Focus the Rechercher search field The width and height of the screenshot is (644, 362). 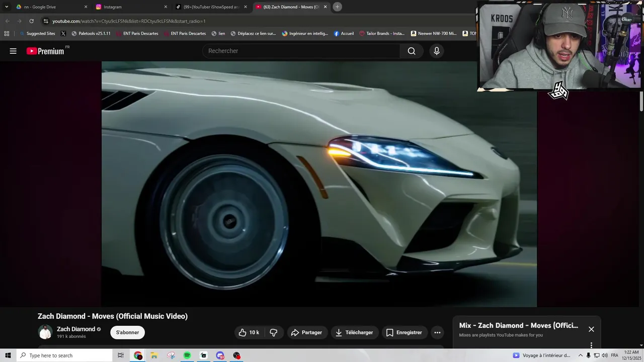pyautogui.click(x=301, y=51)
